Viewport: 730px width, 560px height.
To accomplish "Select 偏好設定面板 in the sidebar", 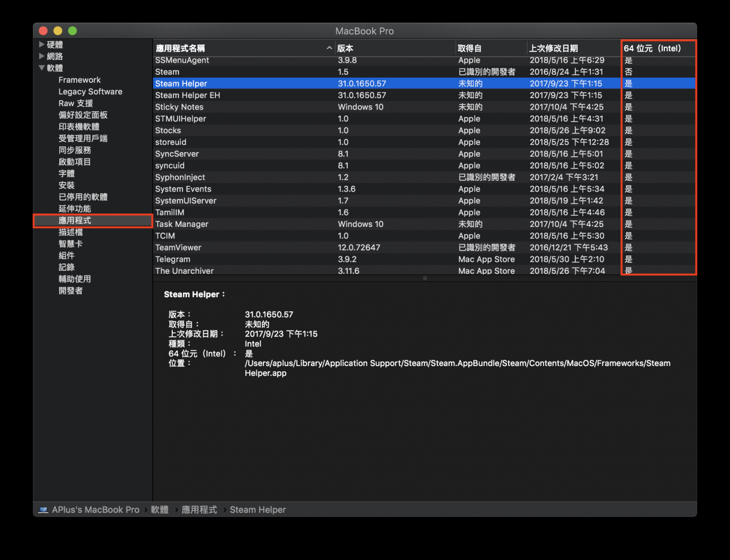I will click(83, 115).
